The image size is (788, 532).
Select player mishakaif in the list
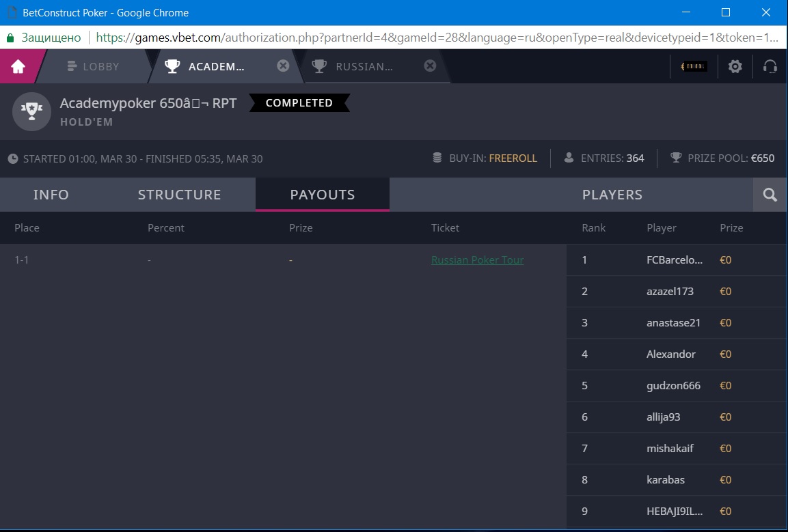pos(677,449)
